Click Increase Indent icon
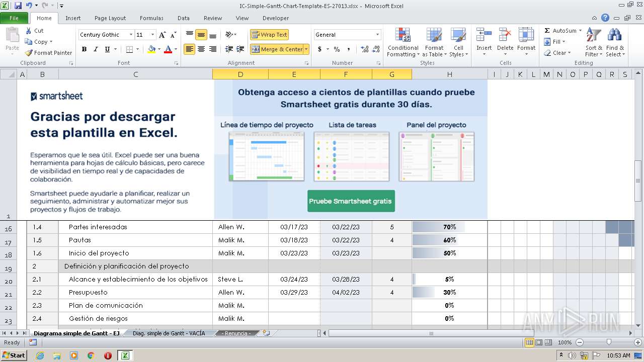Screen dimensions: 644x362 point(242,49)
